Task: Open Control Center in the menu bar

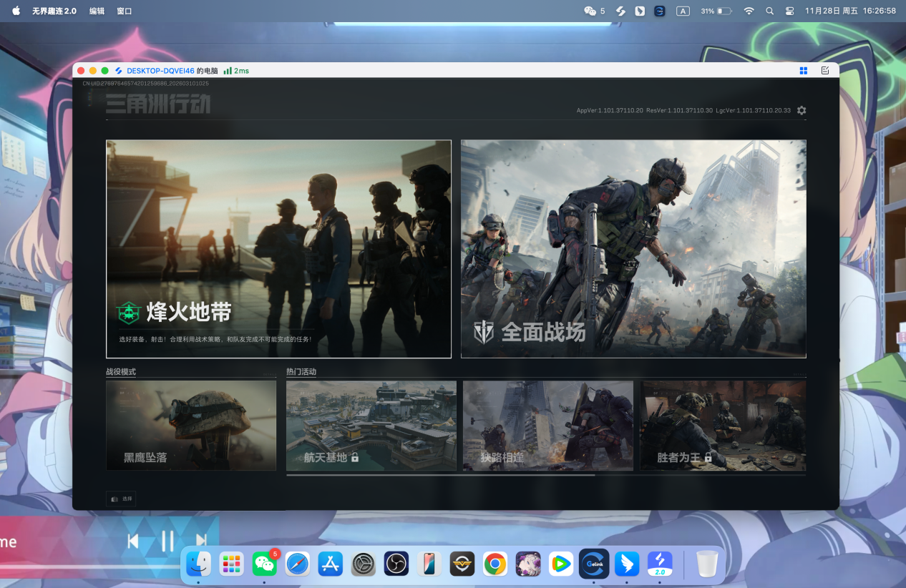Action: (790, 11)
